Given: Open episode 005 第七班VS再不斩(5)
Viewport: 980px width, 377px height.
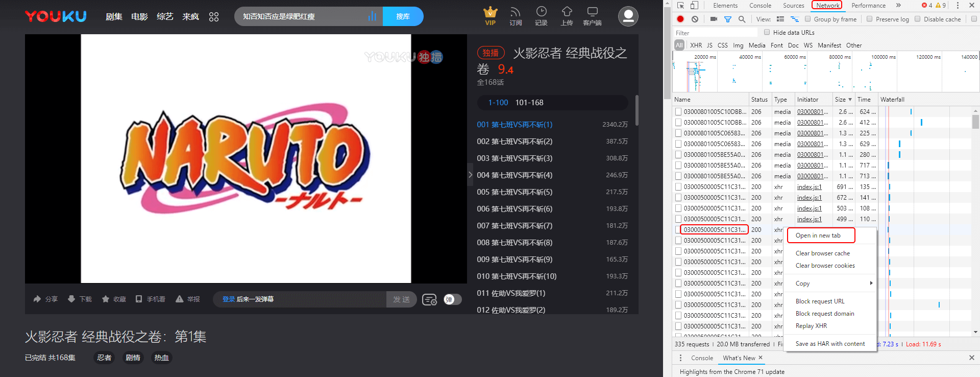Looking at the screenshot, I should click(x=514, y=192).
